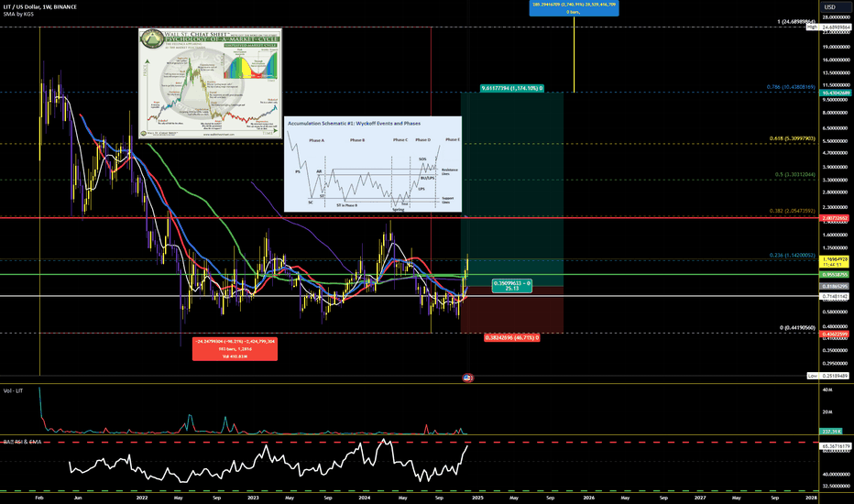Select the white 0.7148 price tag

[835, 296]
